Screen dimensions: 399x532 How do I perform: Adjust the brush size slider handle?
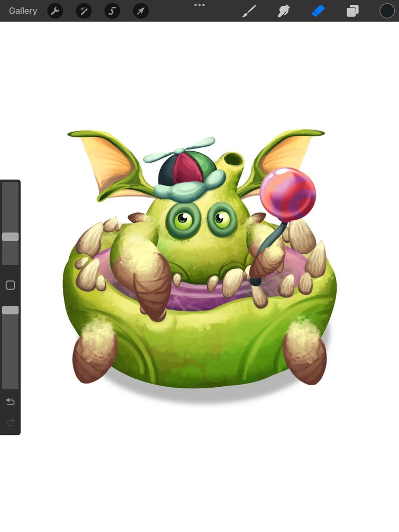(10, 237)
